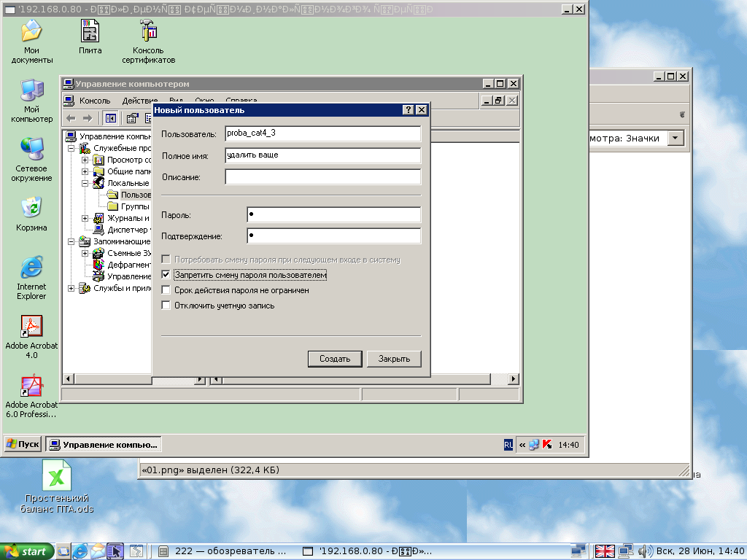This screenshot has width=747, height=560.
Task: Collapse the Служебные программы tree node
Action: (x=71, y=149)
